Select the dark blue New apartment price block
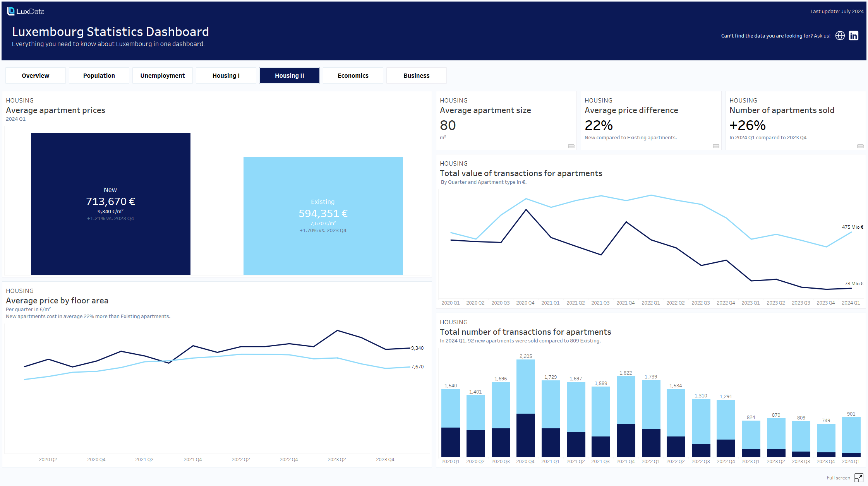Image resolution: width=868 pixels, height=486 pixels. (x=111, y=204)
